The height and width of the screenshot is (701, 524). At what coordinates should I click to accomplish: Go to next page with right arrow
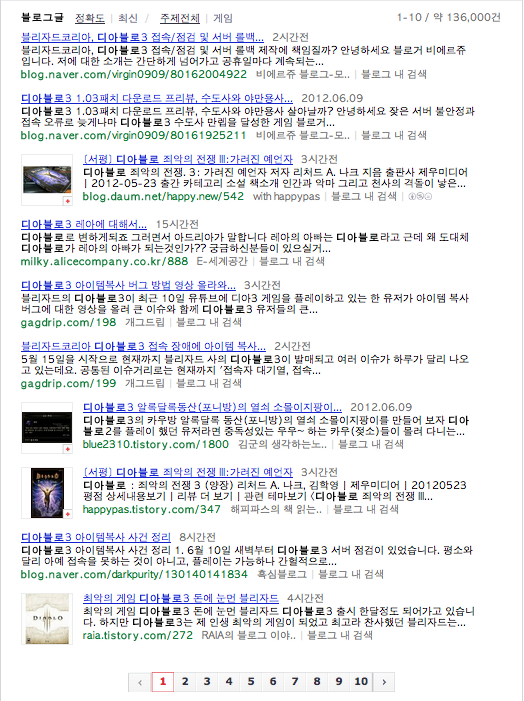384,682
